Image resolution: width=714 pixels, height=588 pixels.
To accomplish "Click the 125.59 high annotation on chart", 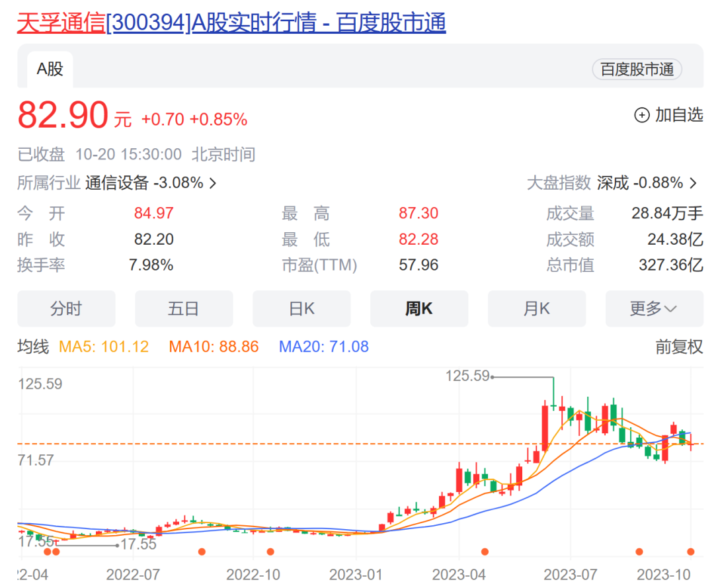I will click(x=467, y=376).
